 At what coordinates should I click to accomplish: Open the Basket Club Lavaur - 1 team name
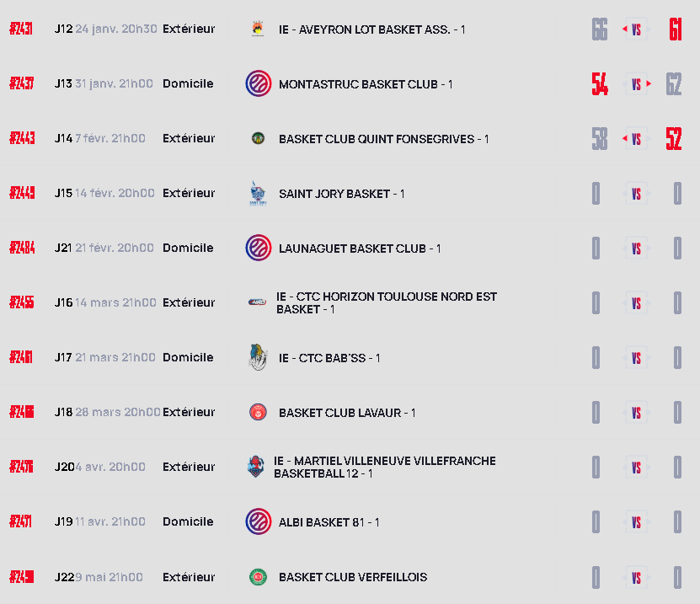(347, 413)
